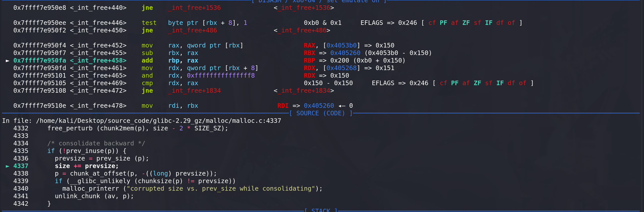The height and width of the screenshot is (212, 644).
Task: Click the 'consolidate backward' comment
Action: click(x=96, y=143)
